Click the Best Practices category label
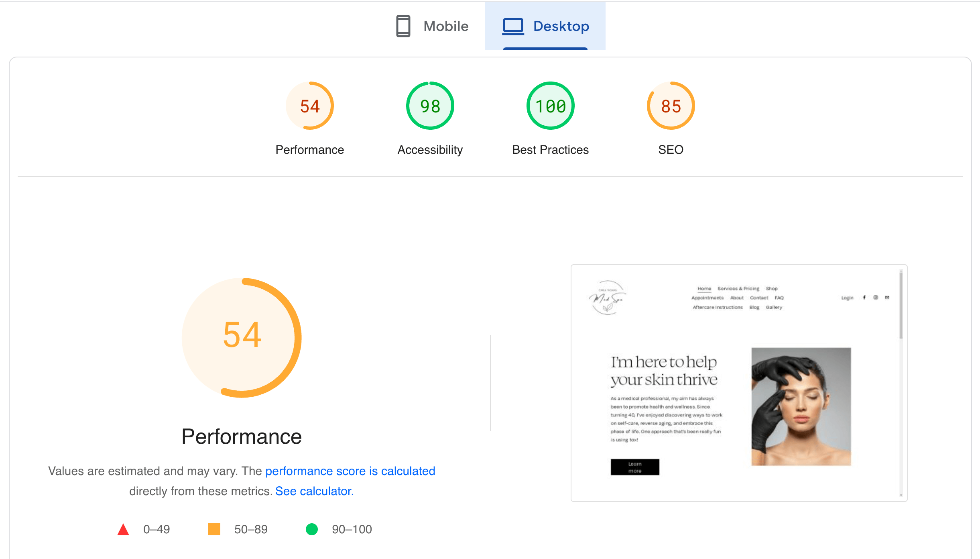The image size is (980, 559). pos(551,150)
